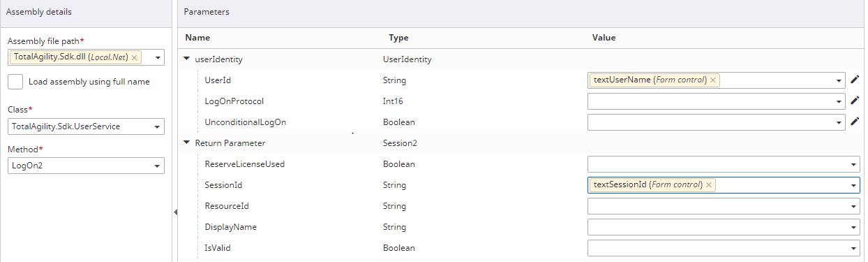
Task: Remove textSessionId form control tag
Action: tap(709, 185)
